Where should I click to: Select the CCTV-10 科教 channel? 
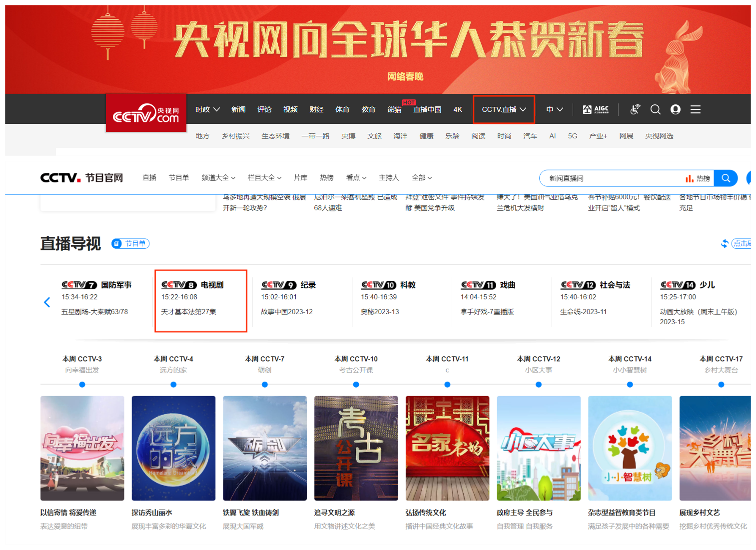[x=388, y=285]
